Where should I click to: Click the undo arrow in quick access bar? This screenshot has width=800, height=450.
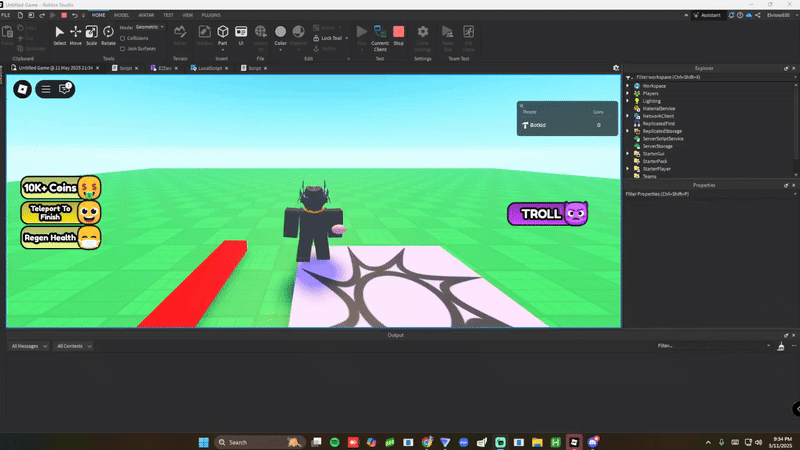(75, 15)
